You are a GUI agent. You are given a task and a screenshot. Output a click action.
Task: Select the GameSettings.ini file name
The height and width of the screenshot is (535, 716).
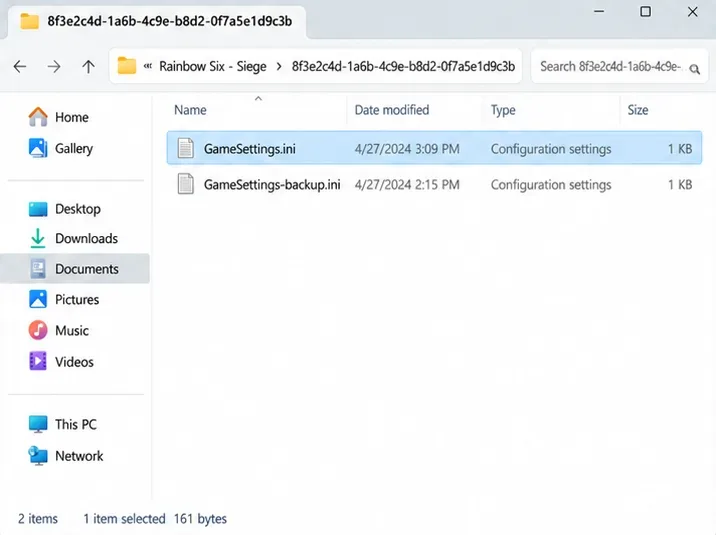pos(249,149)
